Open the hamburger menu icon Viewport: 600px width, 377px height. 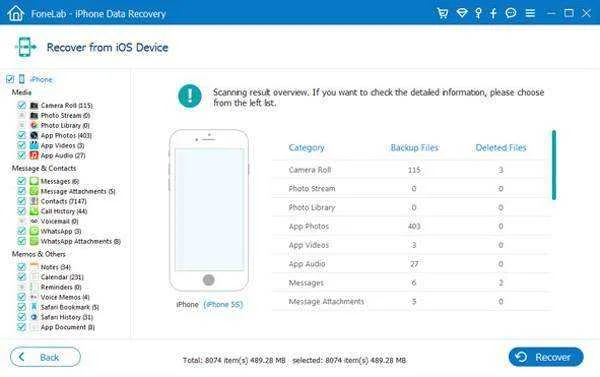click(x=530, y=13)
